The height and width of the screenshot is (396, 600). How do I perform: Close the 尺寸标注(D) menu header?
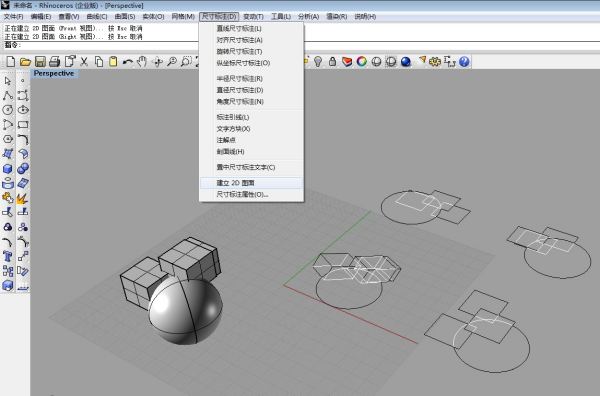[219, 16]
